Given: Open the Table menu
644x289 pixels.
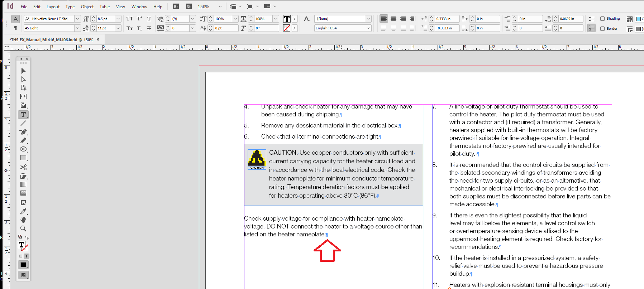Looking at the screenshot, I should [x=105, y=6].
